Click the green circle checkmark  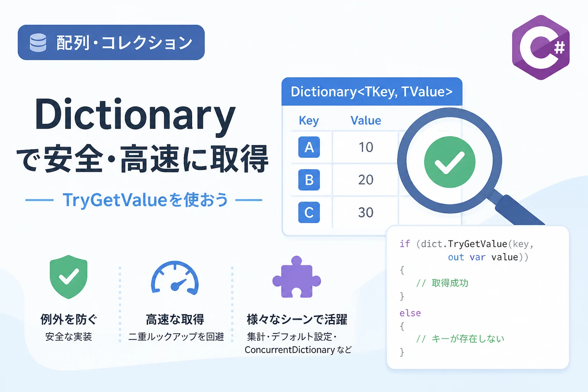450,162
